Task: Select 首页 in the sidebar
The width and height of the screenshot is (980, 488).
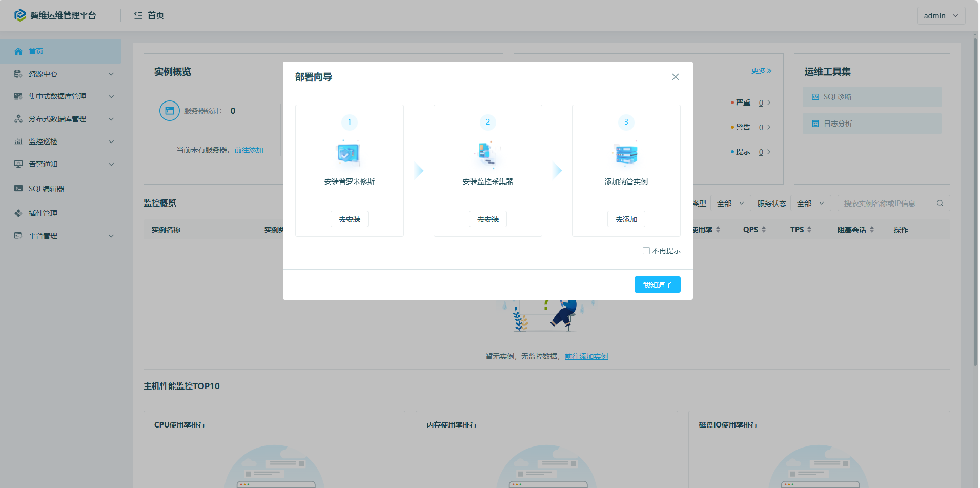Action: coord(60,51)
